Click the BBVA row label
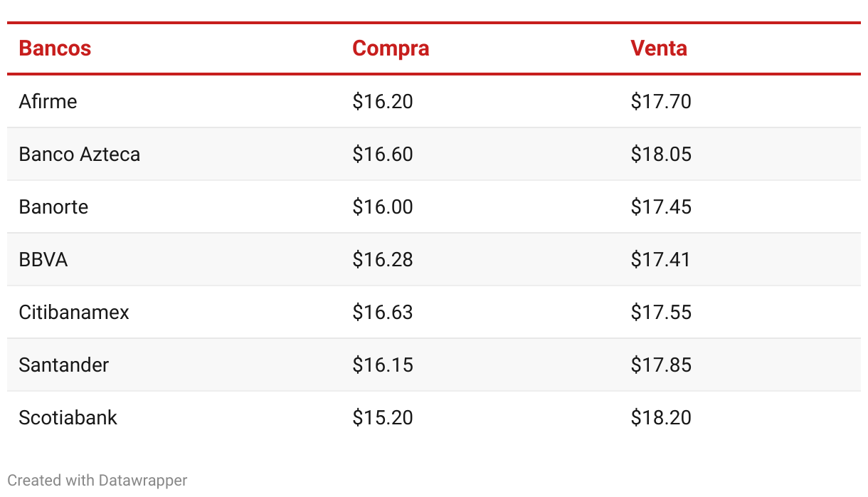Screen dimensions: 868x497 point(43,259)
